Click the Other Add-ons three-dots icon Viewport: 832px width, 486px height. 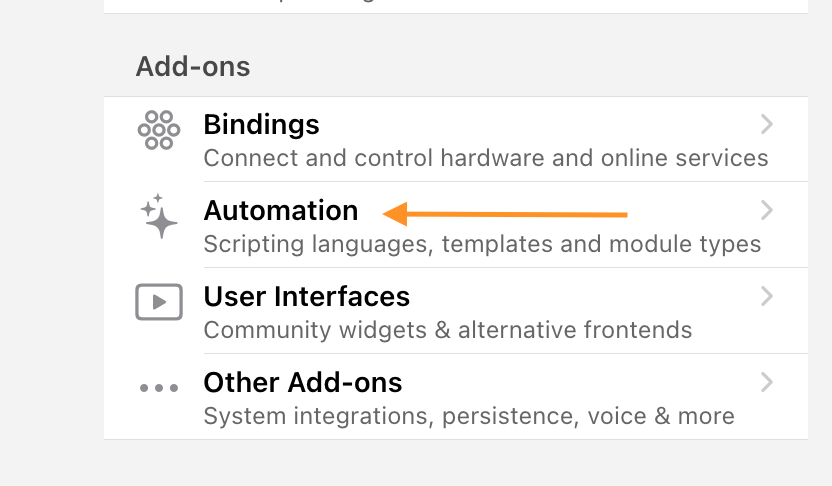point(158,388)
